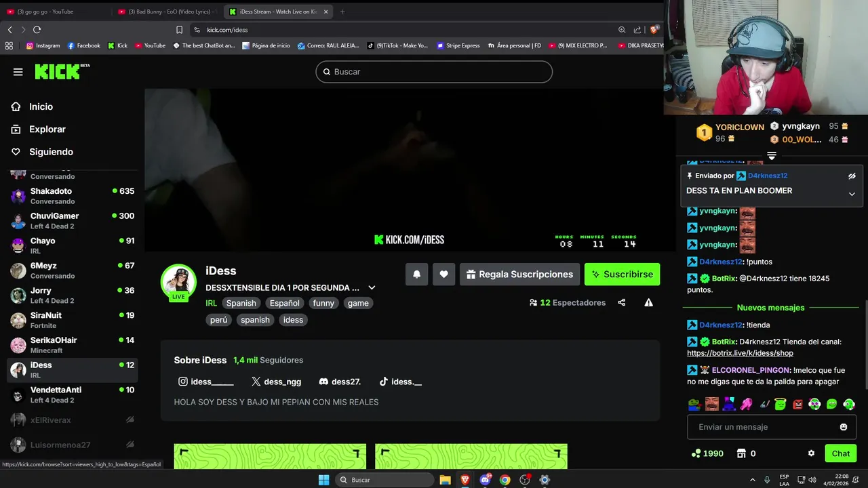This screenshot has height=488, width=868.
Task: Open idess Instagram profile link
Action: (x=206, y=382)
